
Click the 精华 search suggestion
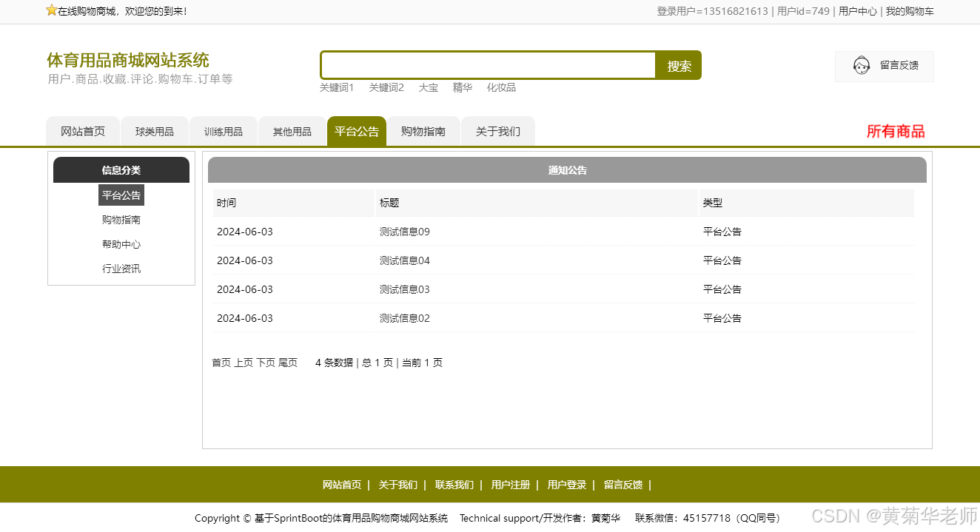click(463, 87)
